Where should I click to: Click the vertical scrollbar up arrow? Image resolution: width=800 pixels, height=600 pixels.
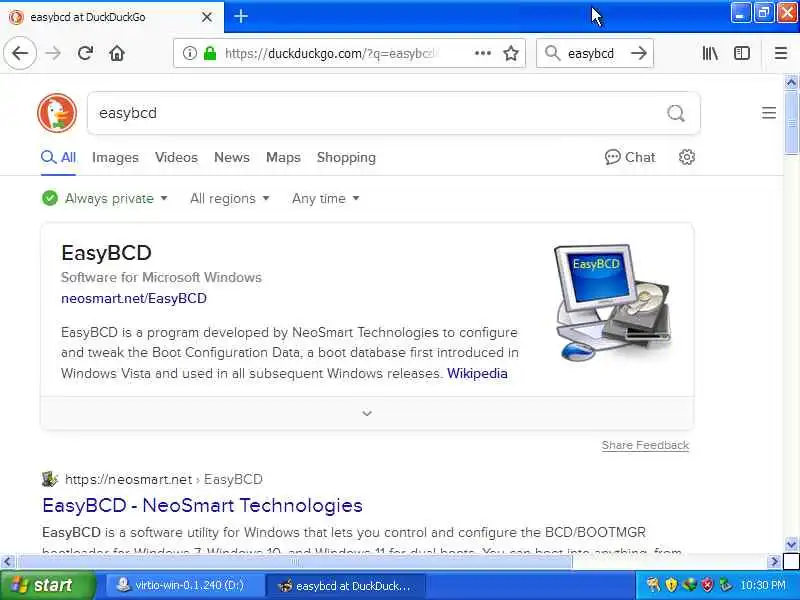pos(791,82)
